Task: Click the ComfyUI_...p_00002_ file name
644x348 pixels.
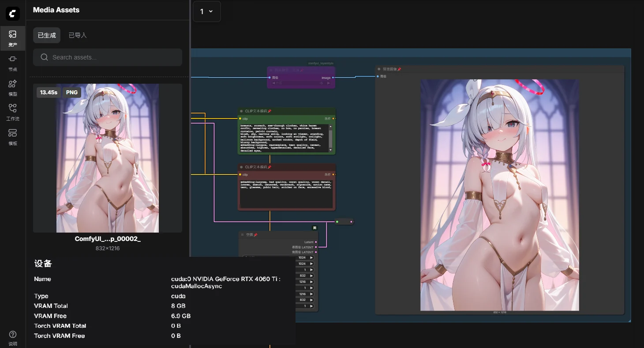Action: point(108,239)
